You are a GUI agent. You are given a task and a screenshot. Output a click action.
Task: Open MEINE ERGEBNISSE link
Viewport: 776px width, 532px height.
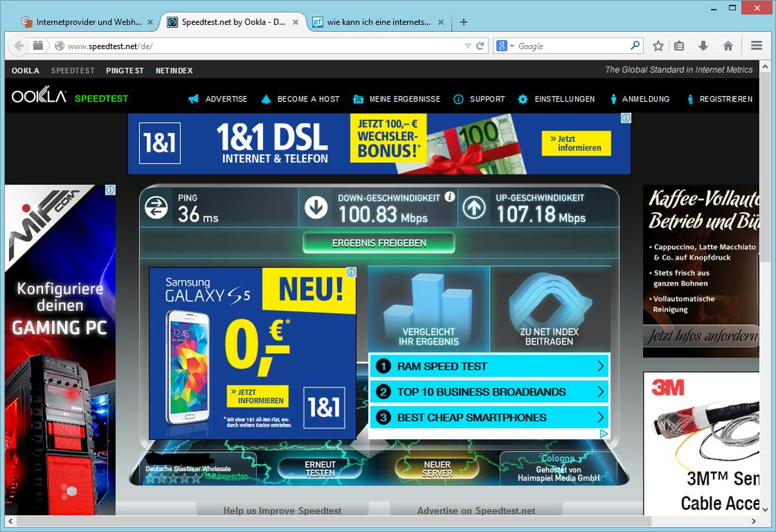405,99
